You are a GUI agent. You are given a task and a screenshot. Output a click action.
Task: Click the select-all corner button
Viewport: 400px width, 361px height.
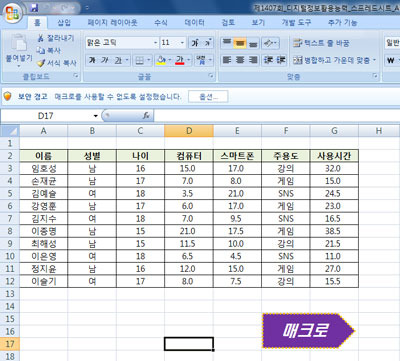pos(10,131)
